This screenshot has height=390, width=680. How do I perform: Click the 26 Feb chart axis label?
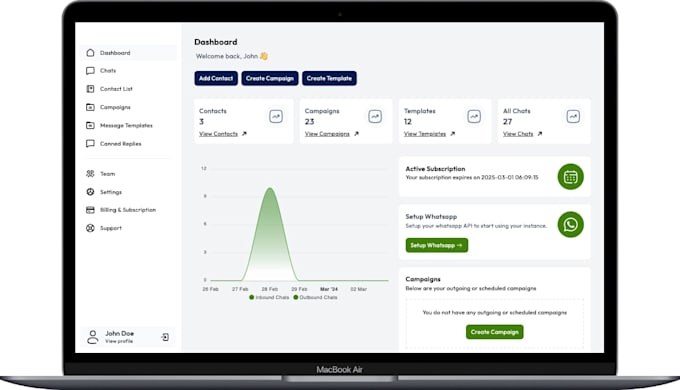tap(210, 289)
